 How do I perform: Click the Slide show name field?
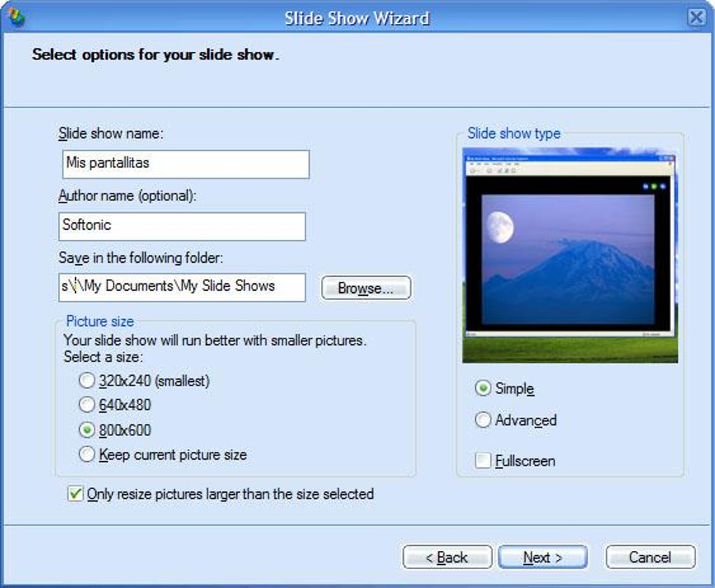(x=186, y=164)
